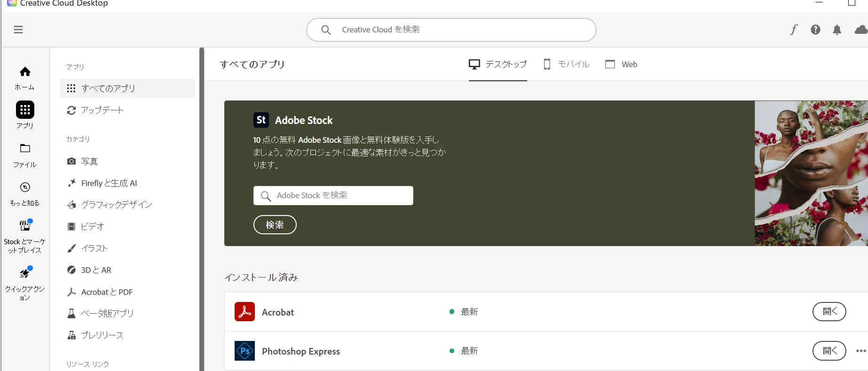Open the hamburger menu icon

[x=18, y=30]
